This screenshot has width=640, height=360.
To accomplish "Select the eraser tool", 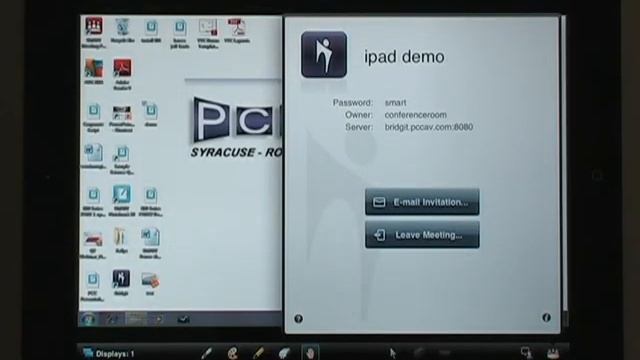I will click(284, 353).
